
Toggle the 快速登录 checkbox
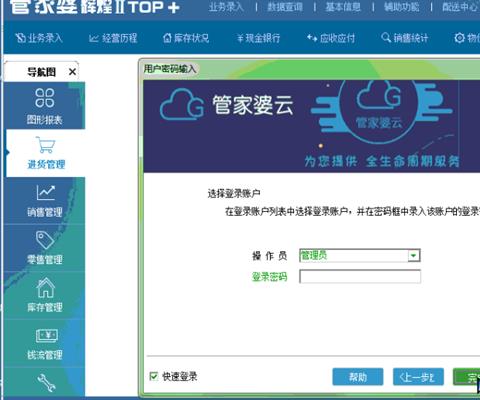(154, 376)
